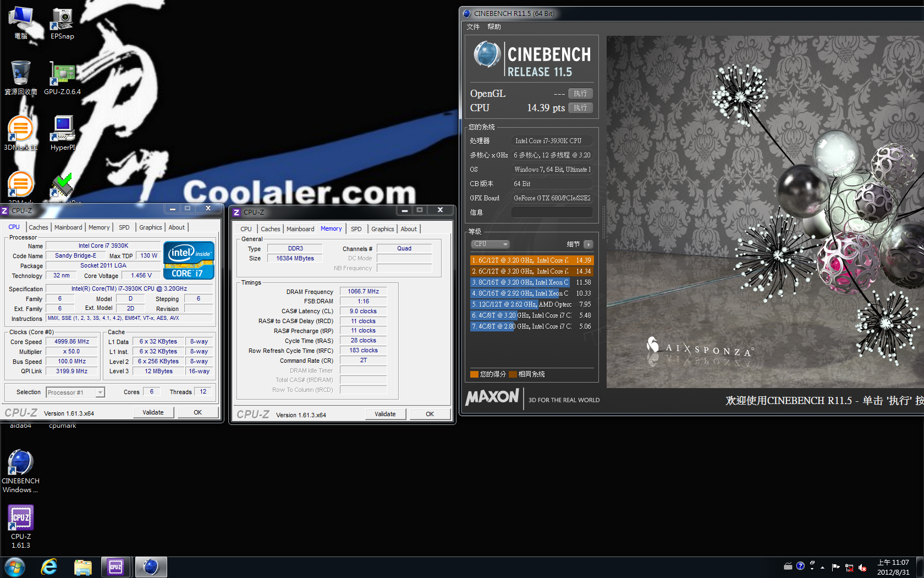The width and height of the screenshot is (924, 578).
Task: Open SPD tab in right CPU-Z window
Action: tap(356, 229)
